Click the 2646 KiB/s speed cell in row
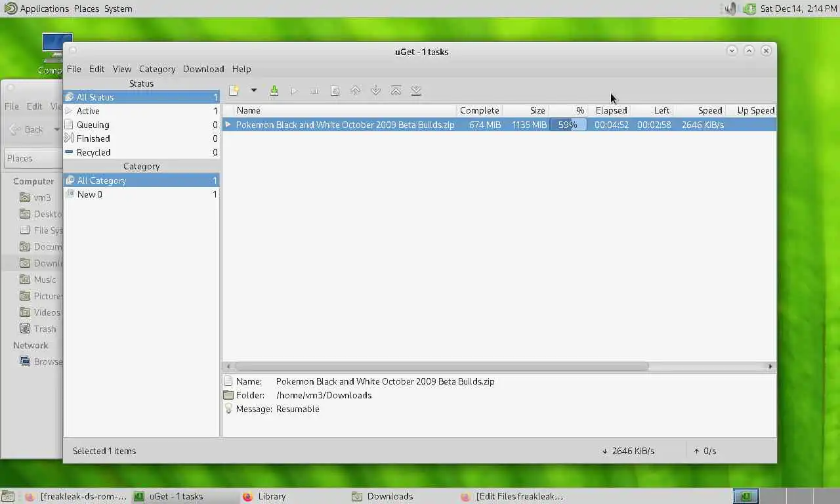Viewport: 840px width, 504px height. [x=702, y=125]
